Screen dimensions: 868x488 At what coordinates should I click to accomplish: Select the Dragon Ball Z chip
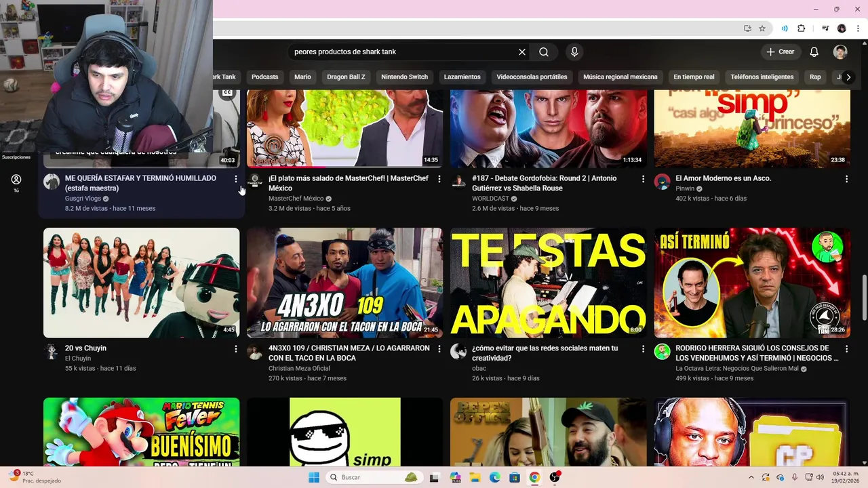click(x=346, y=77)
